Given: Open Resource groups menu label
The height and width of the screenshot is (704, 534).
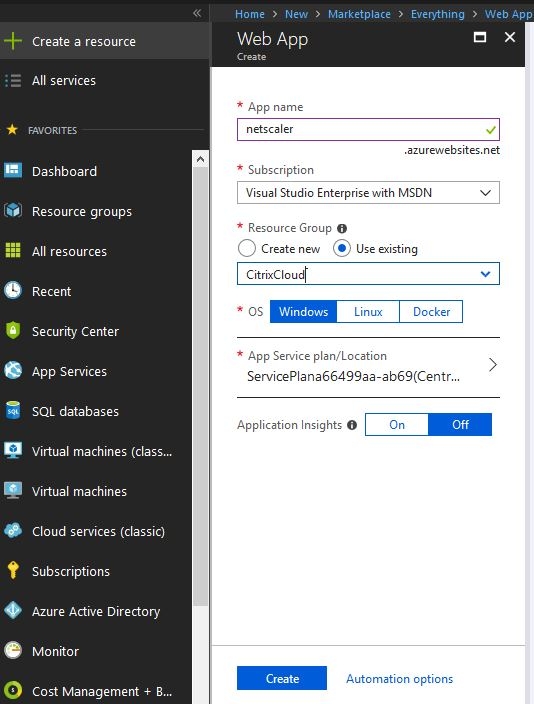Looking at the screenshot, I should [x=82, y=211].
